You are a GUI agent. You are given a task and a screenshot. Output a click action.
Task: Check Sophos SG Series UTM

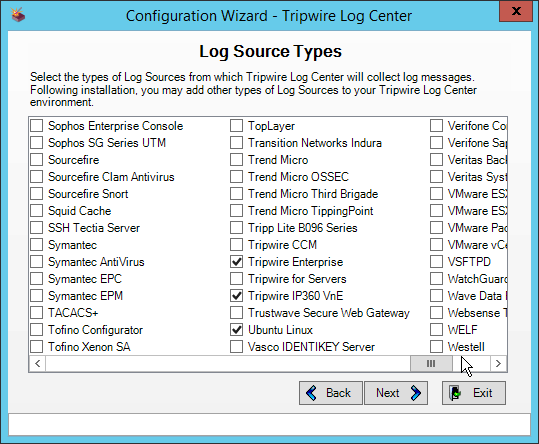36,143
